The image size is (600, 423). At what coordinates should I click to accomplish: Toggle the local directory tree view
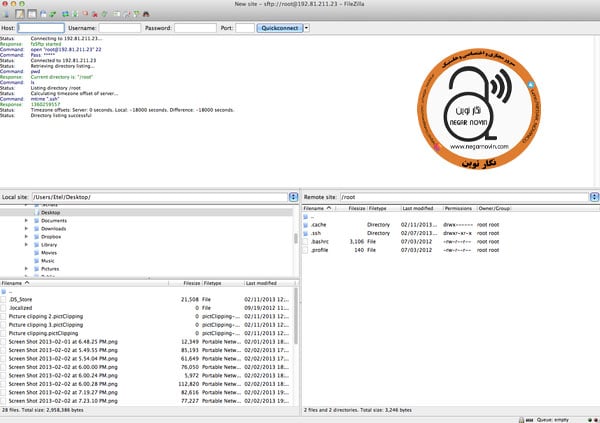point(32,14)
